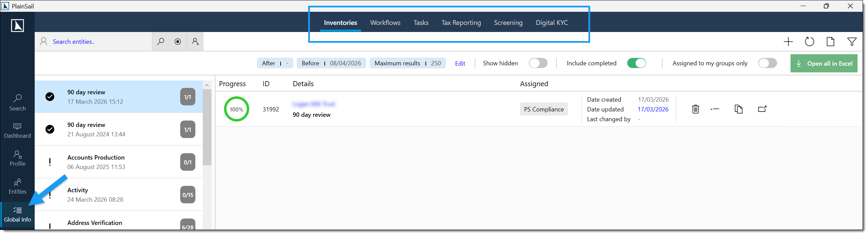Enable the Show hidden toggle
The height and width of the screenshot is (235, 868).
pyautogui.click(x=538, y=63)
